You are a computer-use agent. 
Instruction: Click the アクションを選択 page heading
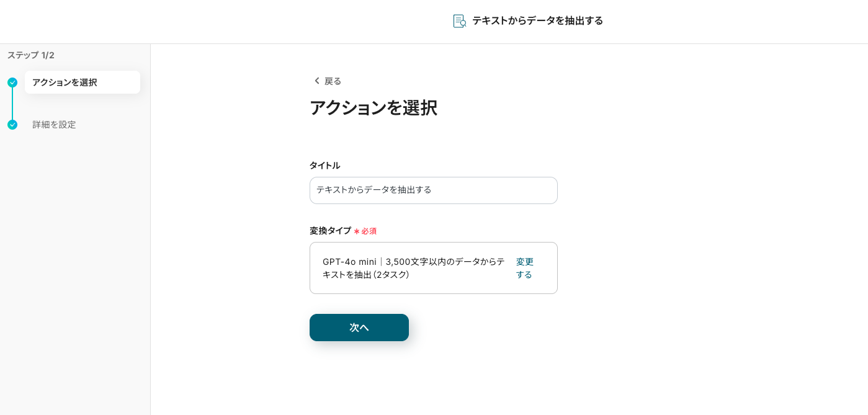pos(373,108)
